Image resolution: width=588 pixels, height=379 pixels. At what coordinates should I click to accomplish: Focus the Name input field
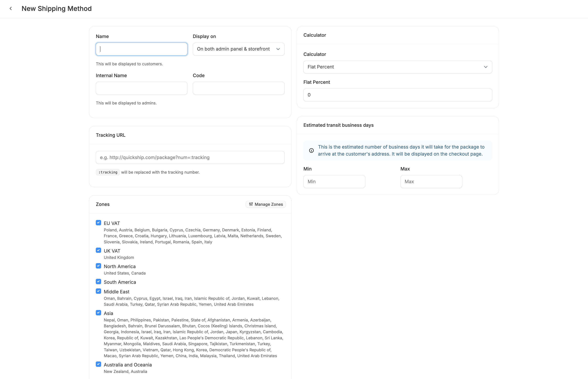[x=142, y=49]
